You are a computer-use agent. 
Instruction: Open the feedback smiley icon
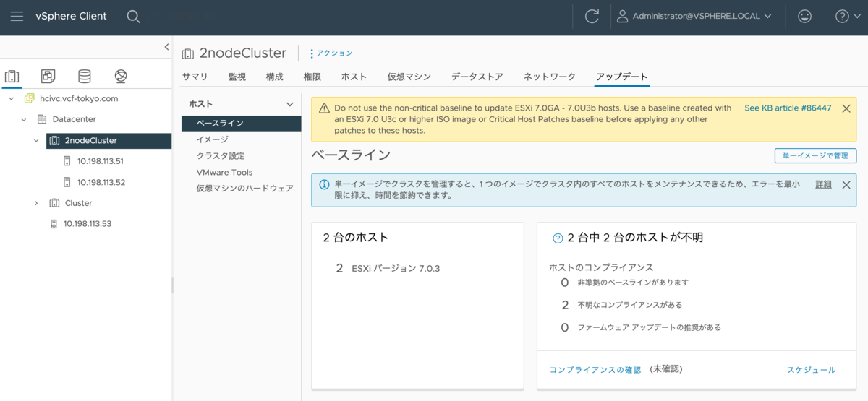804,16
